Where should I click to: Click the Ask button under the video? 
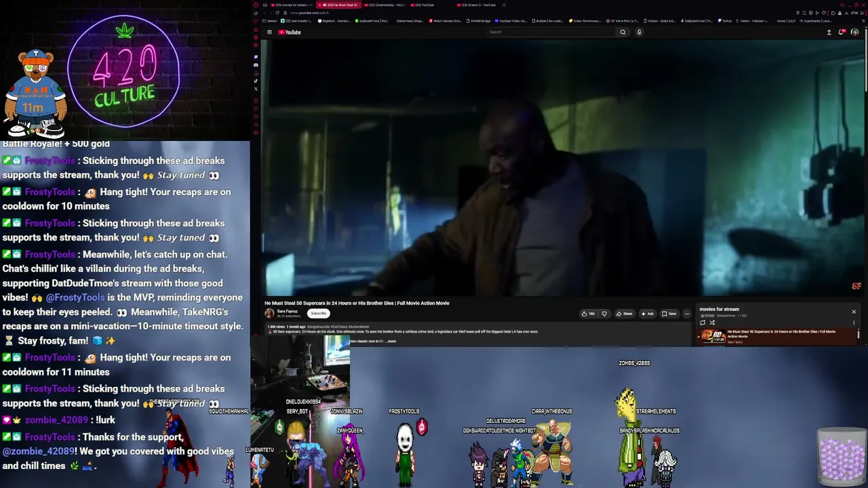pyautogui.click(x=648, y=314)
